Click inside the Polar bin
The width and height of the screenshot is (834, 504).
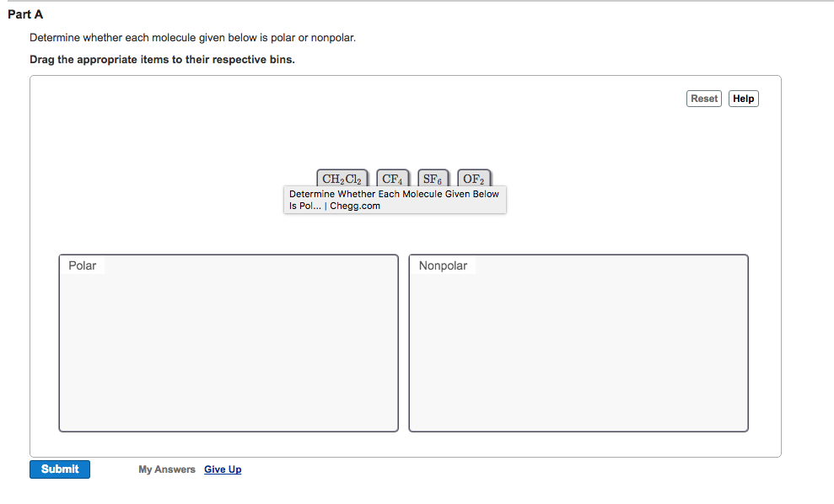[x=229, y=343]
